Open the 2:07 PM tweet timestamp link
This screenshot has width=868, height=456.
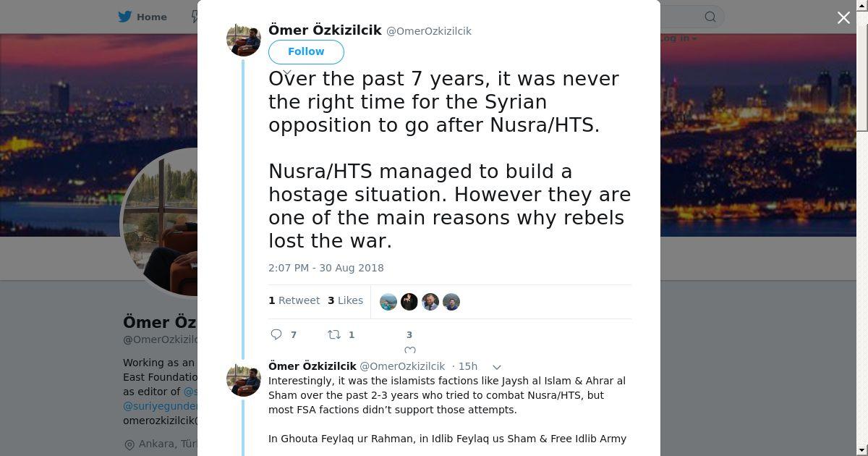[326, 268]
